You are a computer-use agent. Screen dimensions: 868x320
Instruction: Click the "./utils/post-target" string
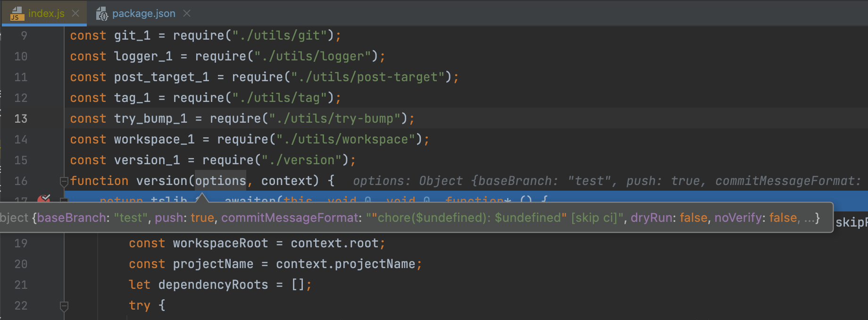click(367, 77)
